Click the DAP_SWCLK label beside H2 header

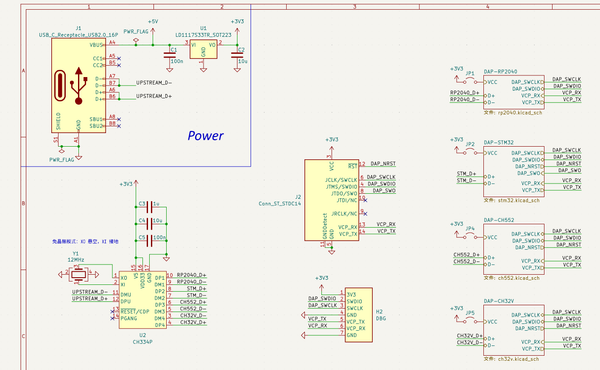point(323,305)
